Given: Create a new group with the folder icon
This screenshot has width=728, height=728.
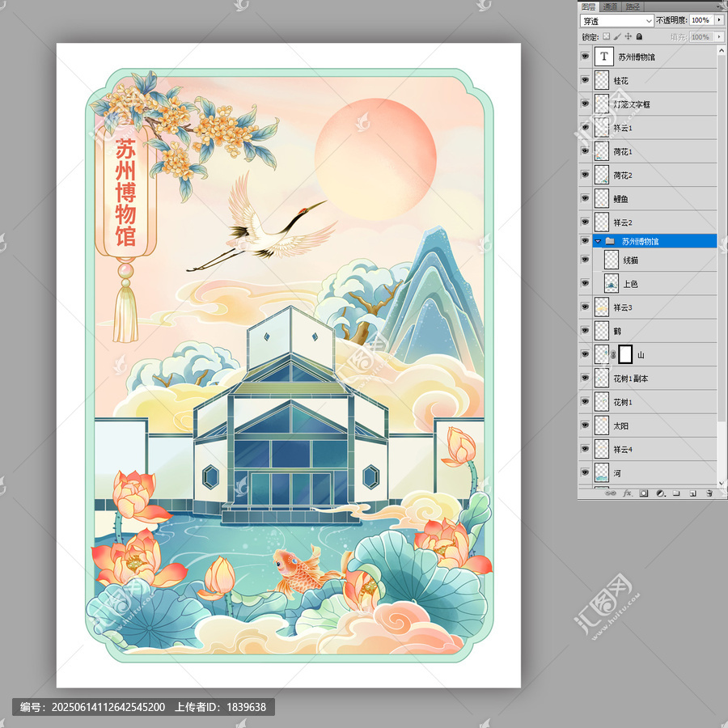Looking at the screenshot, I should (x=676, y=493).
